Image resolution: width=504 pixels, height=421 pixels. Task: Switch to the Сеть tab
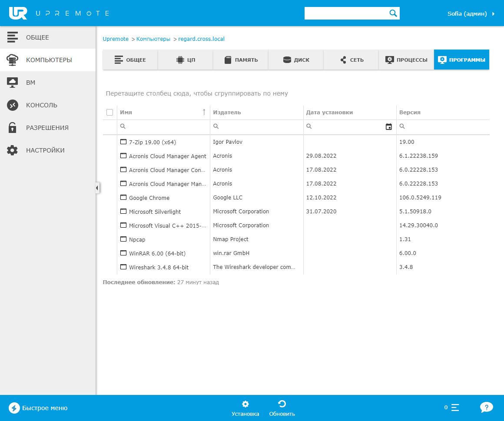351,60
